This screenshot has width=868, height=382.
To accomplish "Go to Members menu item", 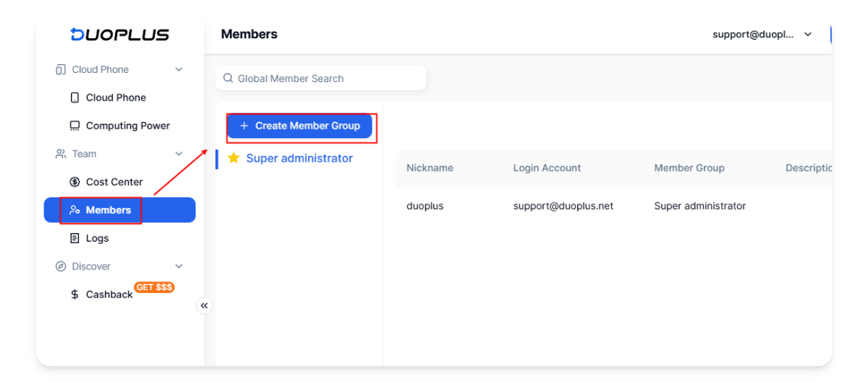I will [120, 210].
